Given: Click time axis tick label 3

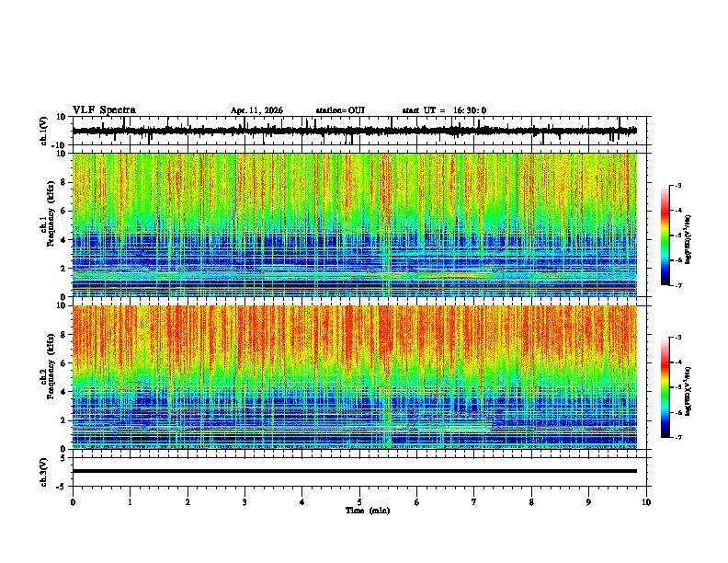Looking at the screenshot, I should (x=245, y=502).
